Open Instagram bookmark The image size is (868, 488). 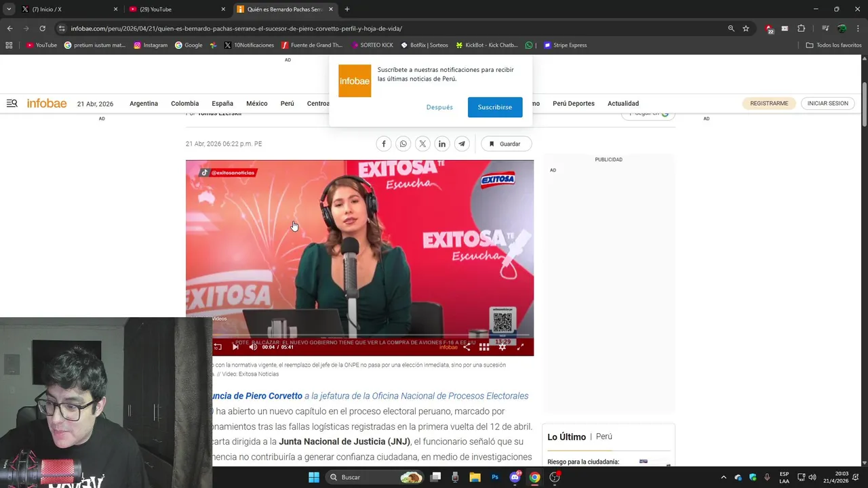coord(151,45)
